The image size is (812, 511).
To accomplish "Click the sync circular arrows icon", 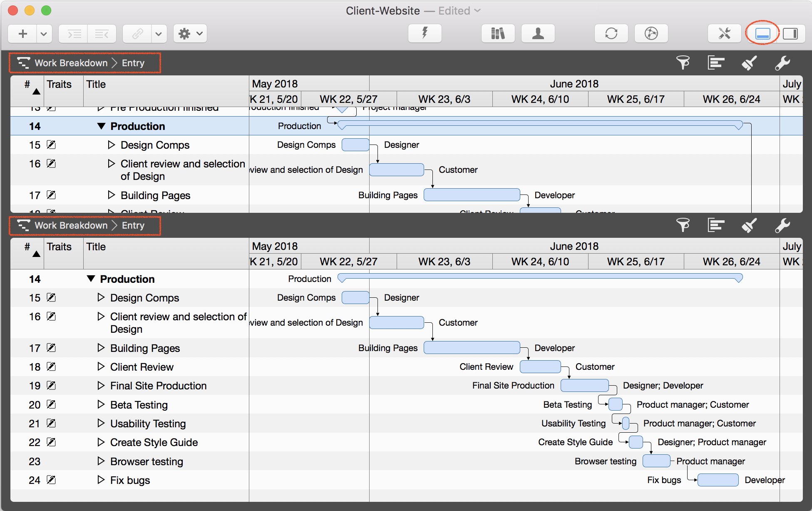I will point(611,33).
